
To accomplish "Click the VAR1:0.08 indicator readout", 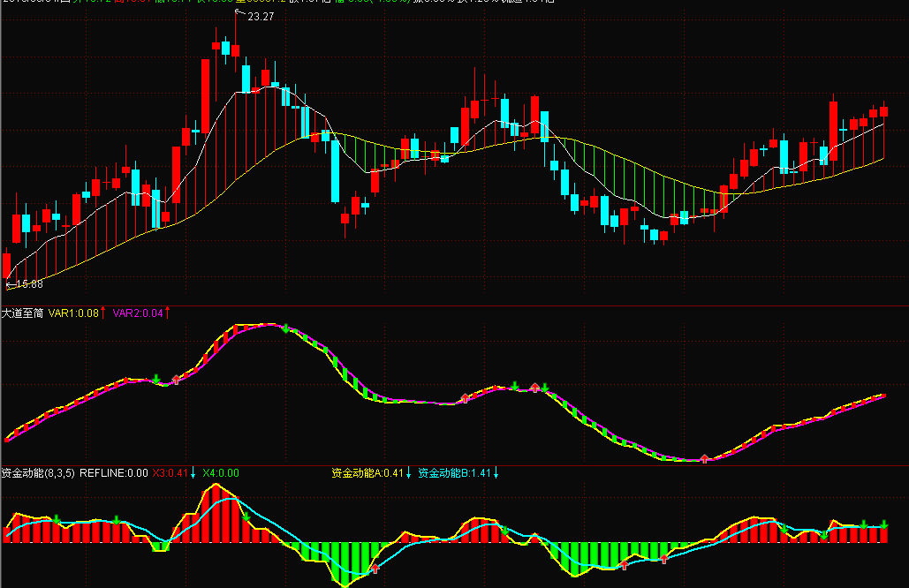I will tap(73, 313).
